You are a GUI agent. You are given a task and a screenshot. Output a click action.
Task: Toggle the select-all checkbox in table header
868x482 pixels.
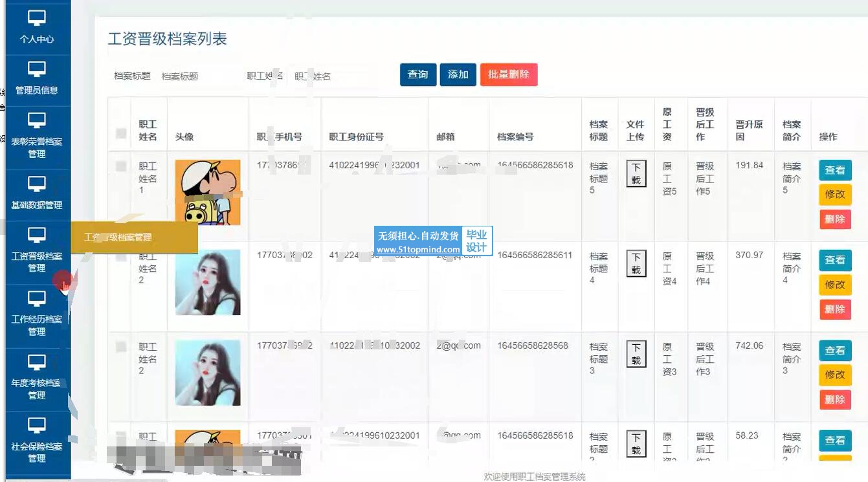121,133
